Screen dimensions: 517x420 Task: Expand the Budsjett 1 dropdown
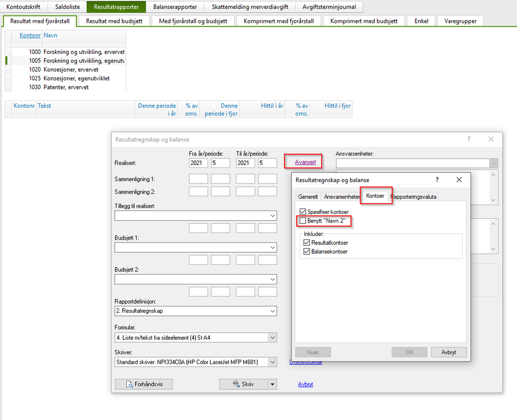272,248
